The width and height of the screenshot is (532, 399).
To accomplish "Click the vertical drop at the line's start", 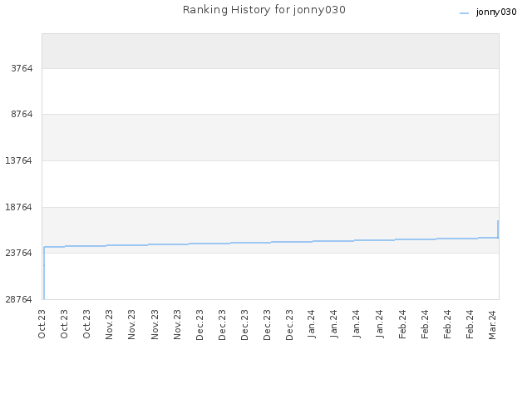I will pos(44,273).
